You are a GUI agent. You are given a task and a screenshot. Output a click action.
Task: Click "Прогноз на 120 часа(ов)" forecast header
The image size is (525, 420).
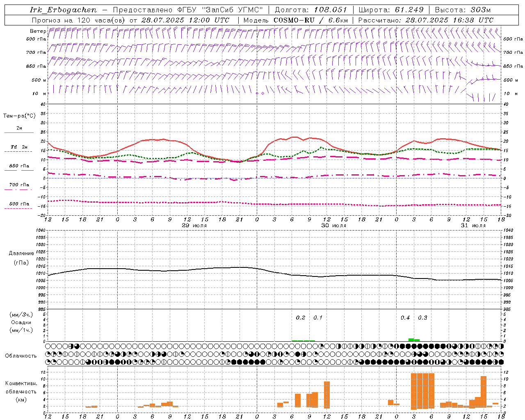[x=79, y=20]
